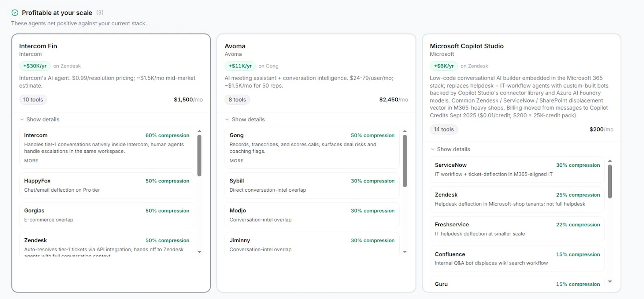Click the +$30K/yr savings badge

pos(35,66)
